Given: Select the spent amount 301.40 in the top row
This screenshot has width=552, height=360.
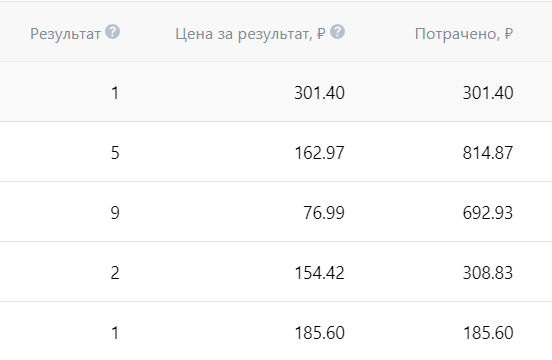Looking at the screenshot, I should 488,93.
